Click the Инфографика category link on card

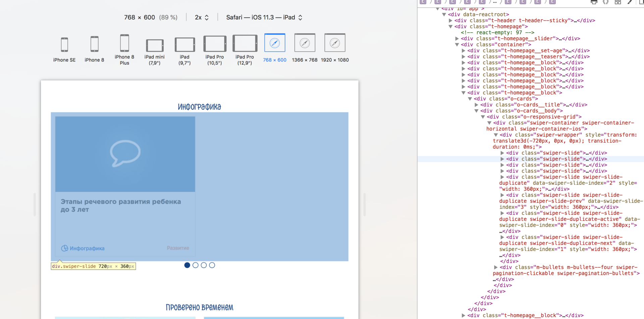coord(87,248)
